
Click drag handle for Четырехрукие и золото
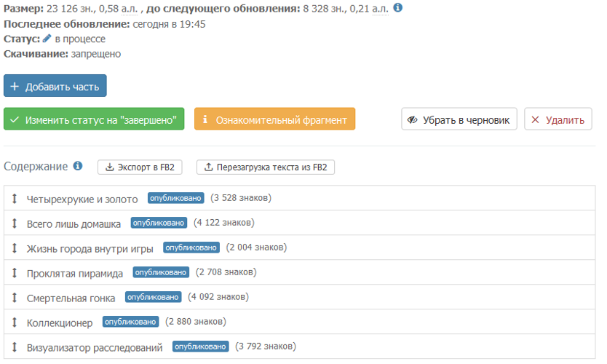(x=14, y=198)
